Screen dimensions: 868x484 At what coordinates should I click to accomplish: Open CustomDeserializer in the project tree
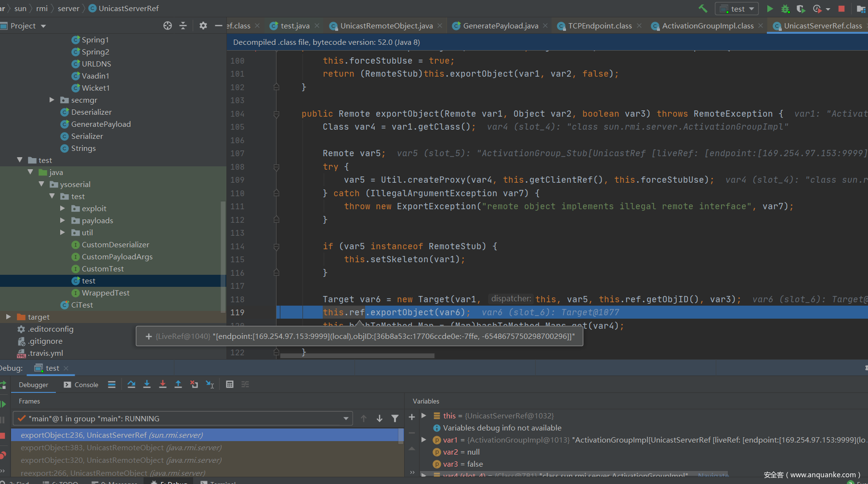click(115, 244)
